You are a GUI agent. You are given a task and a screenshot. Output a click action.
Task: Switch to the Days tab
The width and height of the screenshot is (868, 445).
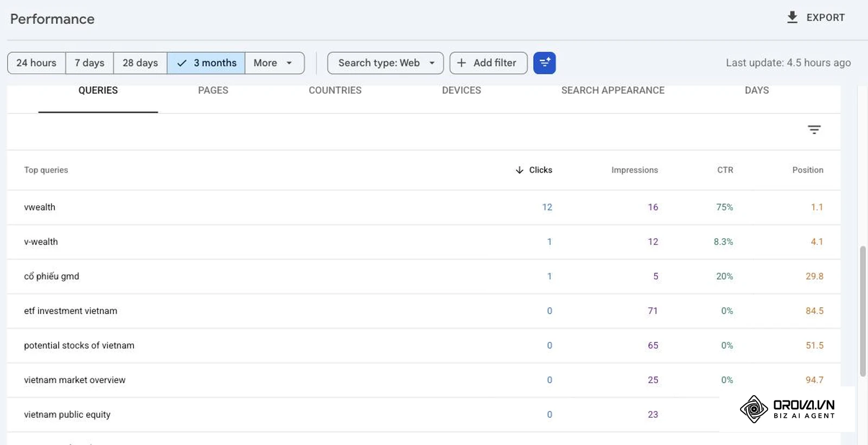[x=757, y=91]
